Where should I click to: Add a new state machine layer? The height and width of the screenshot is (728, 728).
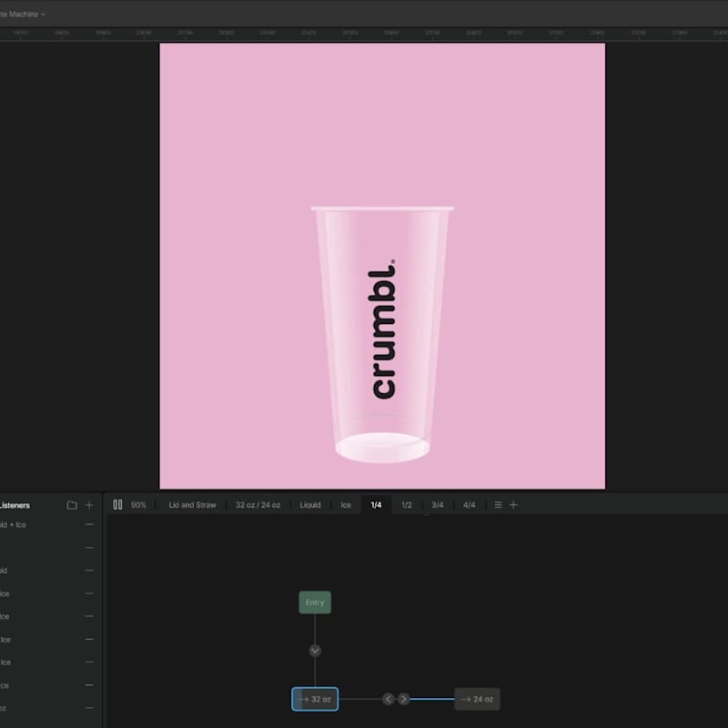coord(513,505)
